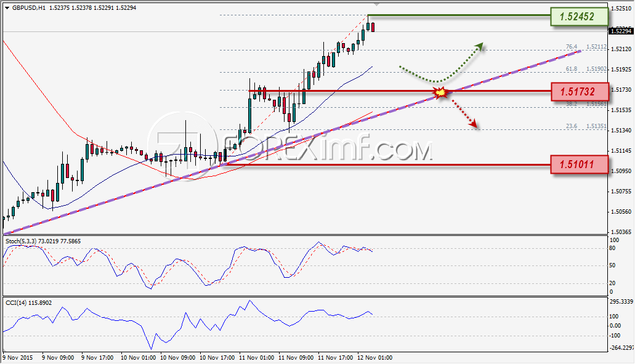635x364 pixels.
Task: Click the 1.52120 price axis value
Action: pyautogui.click(x=621, y=49)
